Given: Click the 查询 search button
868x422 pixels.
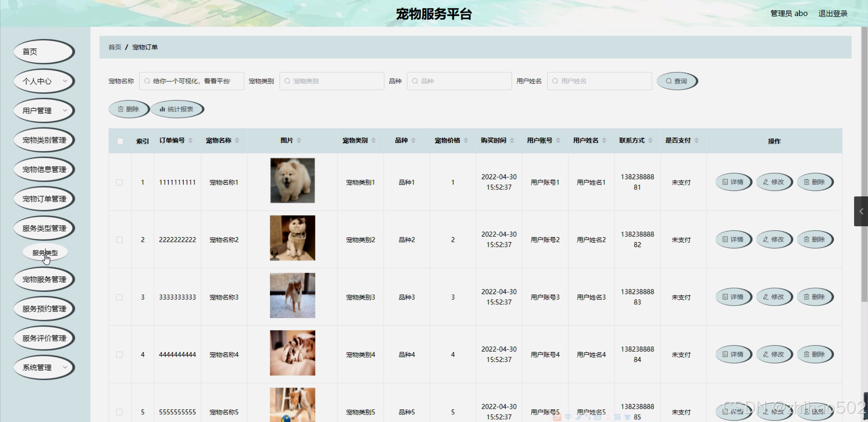Looking at the screenshot, I should click(677, 81).
